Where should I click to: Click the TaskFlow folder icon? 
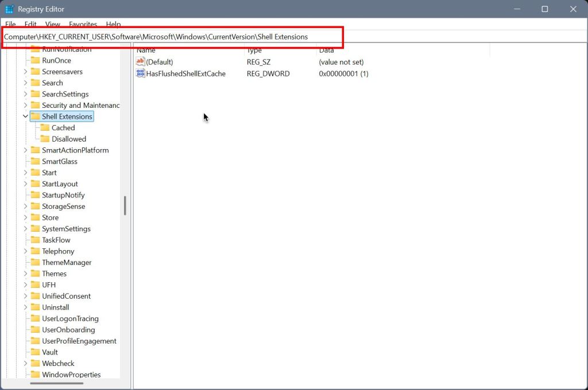[x=35, y=240]
